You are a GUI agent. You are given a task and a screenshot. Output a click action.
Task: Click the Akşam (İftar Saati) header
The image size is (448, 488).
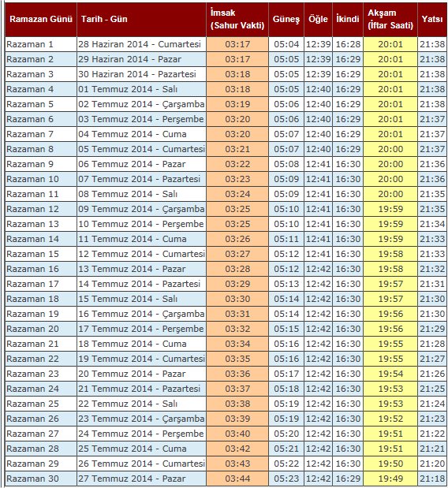[x=390, y=19]
